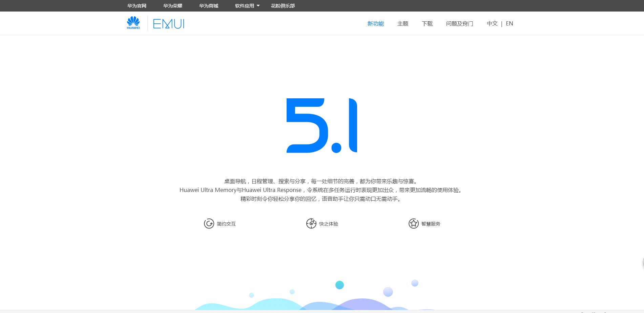Click the Huawei flower logo
644x313 pixels.
pos(133,22)
